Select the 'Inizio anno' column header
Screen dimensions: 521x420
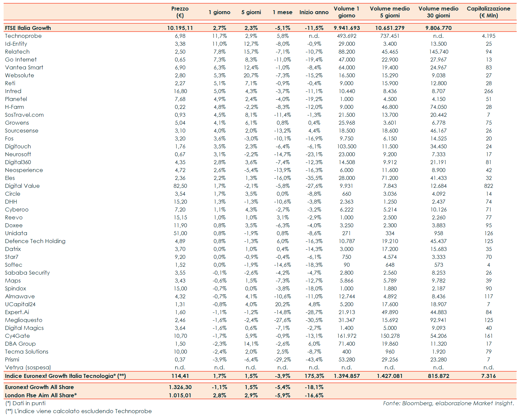pos(314,12)
